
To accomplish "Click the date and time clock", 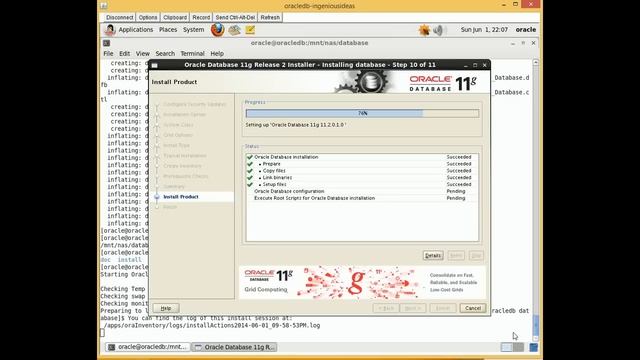I will [484, 30].
